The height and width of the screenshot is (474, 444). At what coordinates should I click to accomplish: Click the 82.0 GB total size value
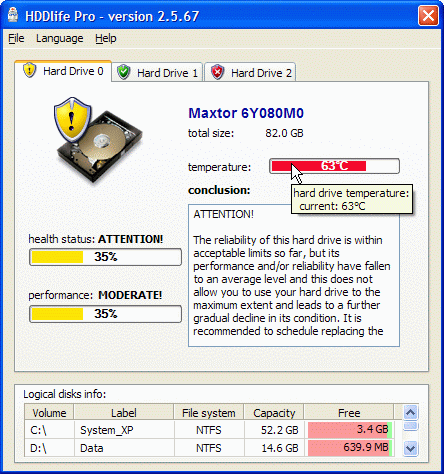tap(284, 133)
